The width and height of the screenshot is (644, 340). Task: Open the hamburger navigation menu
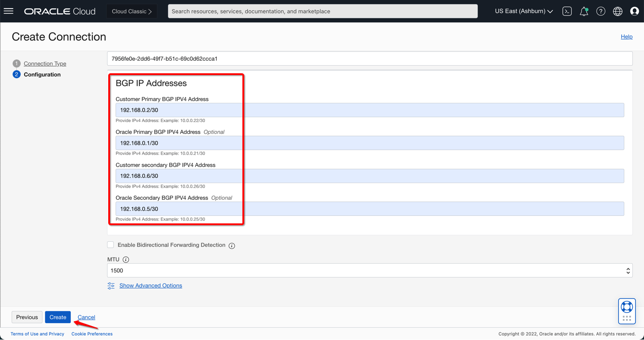8,11
